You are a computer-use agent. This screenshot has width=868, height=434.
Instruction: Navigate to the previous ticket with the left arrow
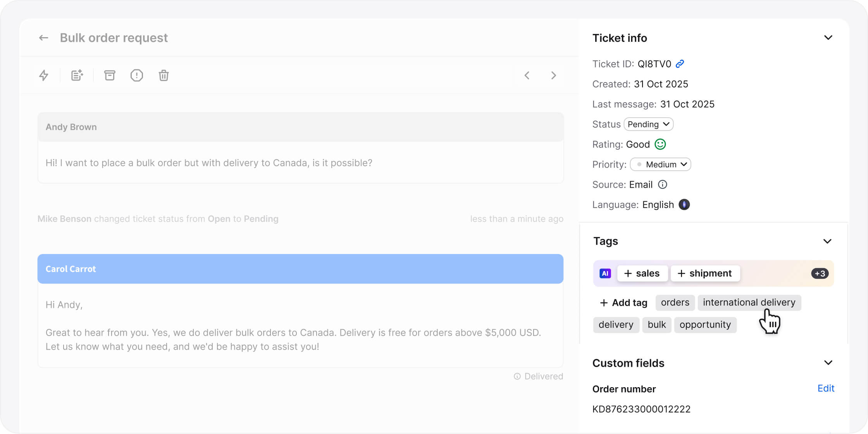point(527,75)
